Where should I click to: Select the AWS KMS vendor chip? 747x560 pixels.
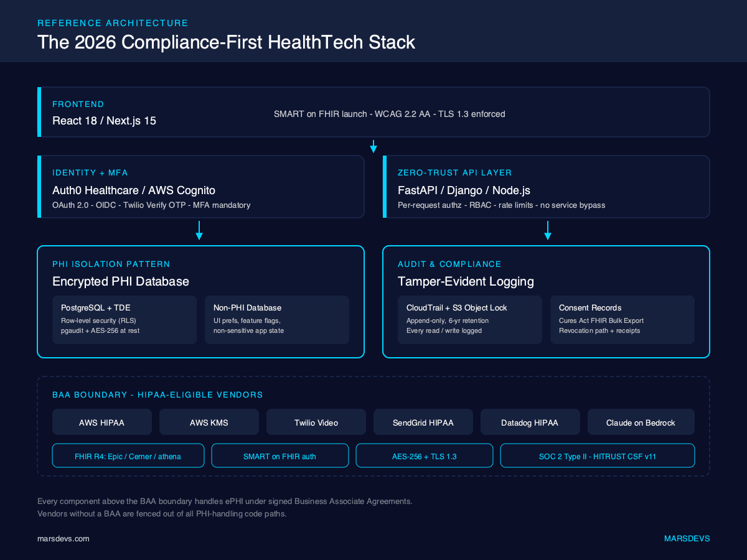(209, 422)
